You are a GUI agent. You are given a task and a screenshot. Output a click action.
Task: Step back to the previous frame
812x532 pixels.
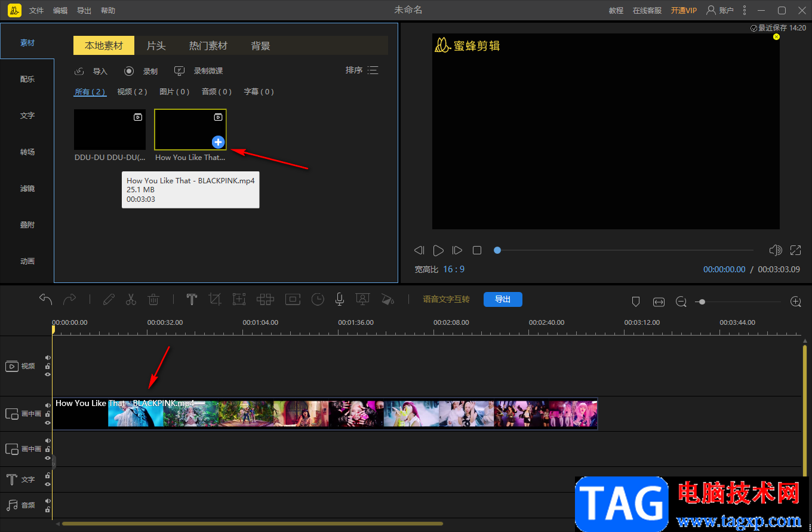[419, 250]
